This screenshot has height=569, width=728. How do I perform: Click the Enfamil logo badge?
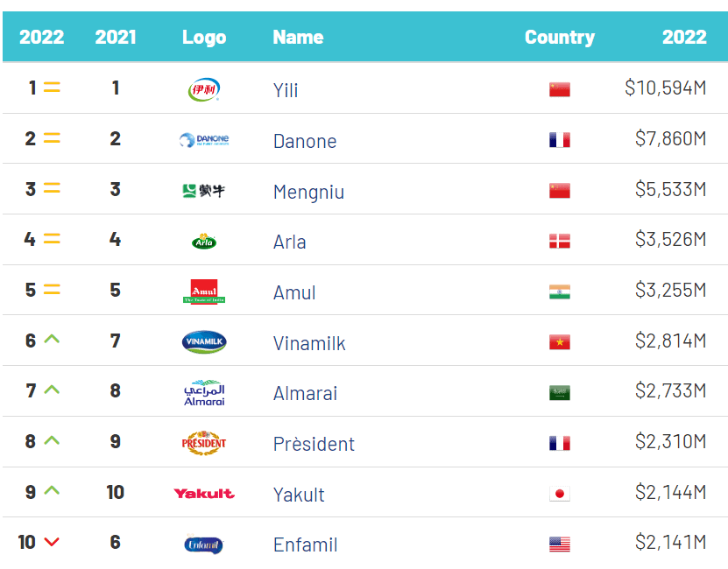[x=204, y=544]
